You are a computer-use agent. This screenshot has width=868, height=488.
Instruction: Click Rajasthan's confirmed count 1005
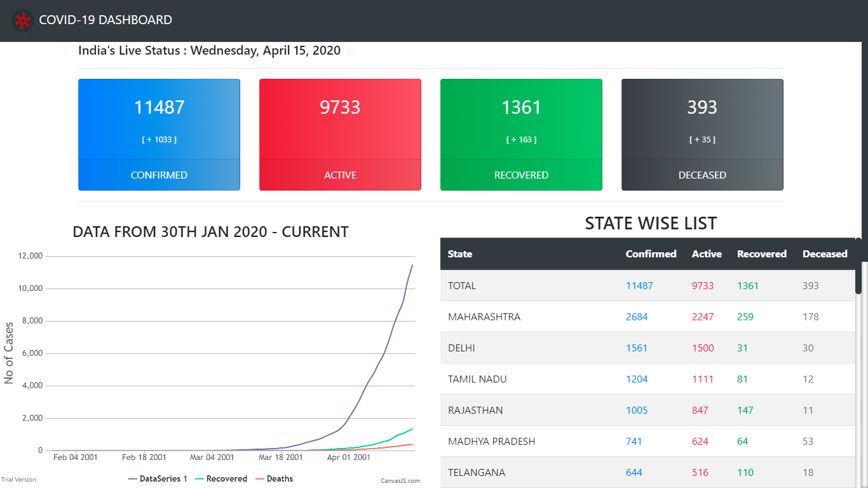click(637, 410)
